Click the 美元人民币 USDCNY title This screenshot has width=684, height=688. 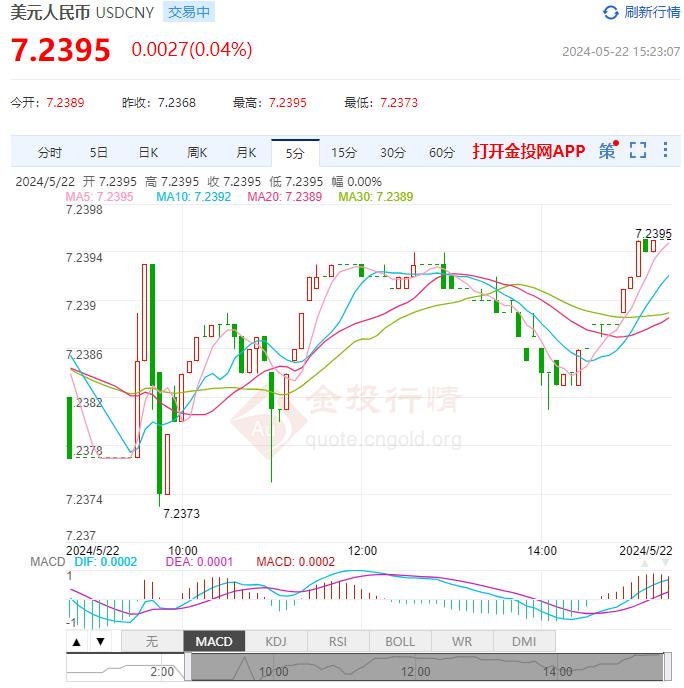[82, 13]
